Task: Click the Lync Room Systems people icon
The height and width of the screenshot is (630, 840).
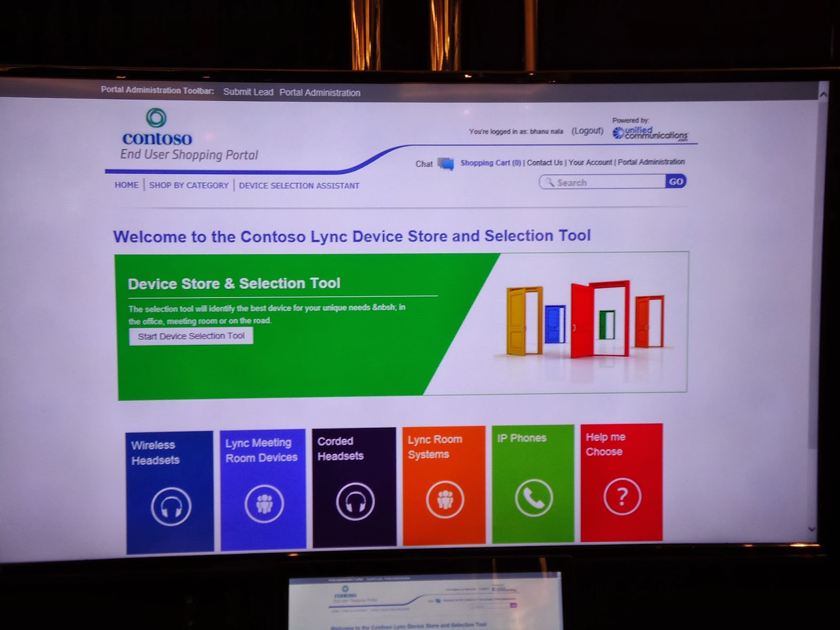Action: coord(445,499)
